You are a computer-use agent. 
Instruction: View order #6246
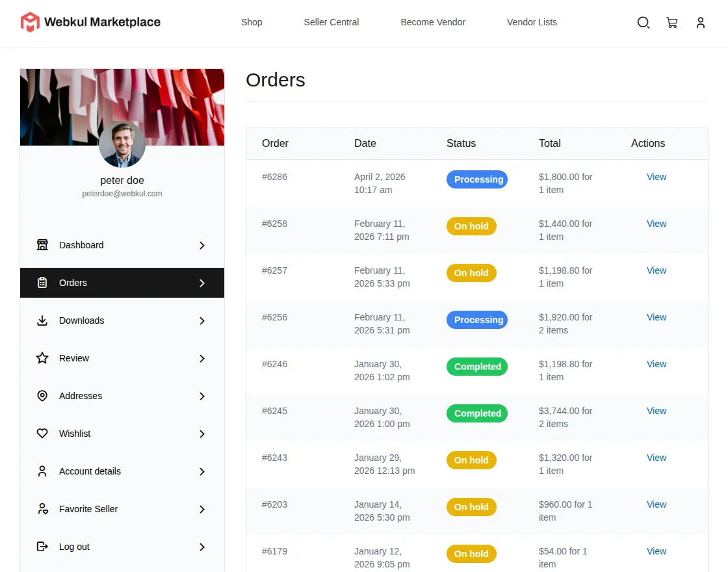(x=656, y=364)
